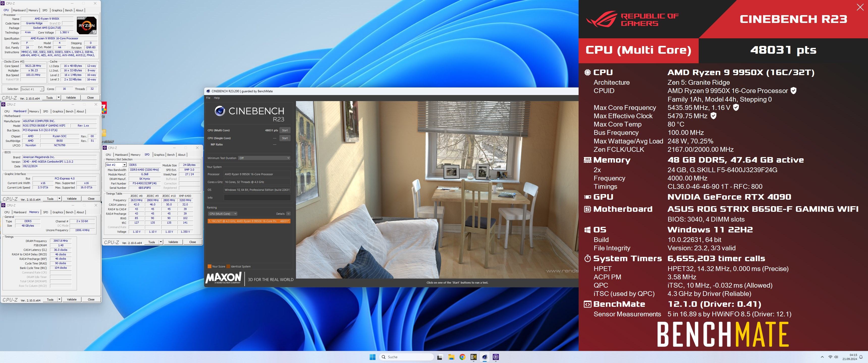
Task: Click the BIOS version text 3040 - AMD AGESA
Action: pyautogui.click(x=59, y=162)
